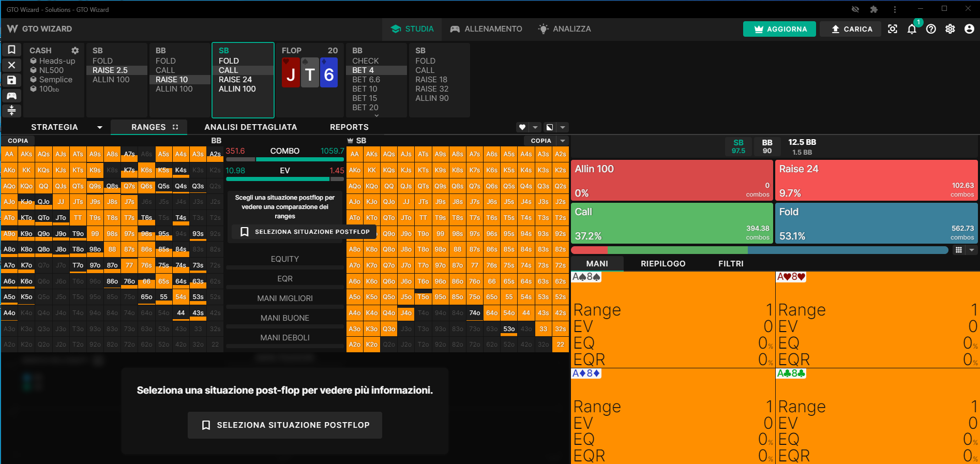Open the gamepad practice icon in sidebar
The width and height of the screenshot is (980, 464).
click(11, 96)
